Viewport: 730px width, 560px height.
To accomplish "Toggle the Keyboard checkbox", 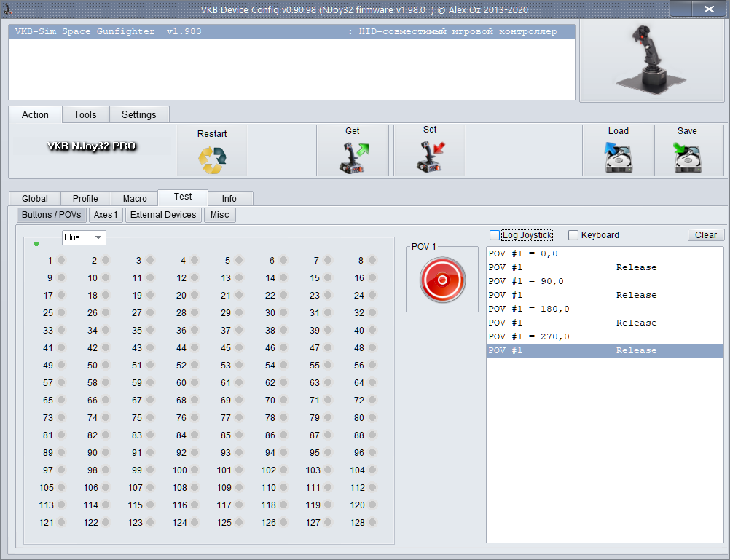I will point(573,235).
